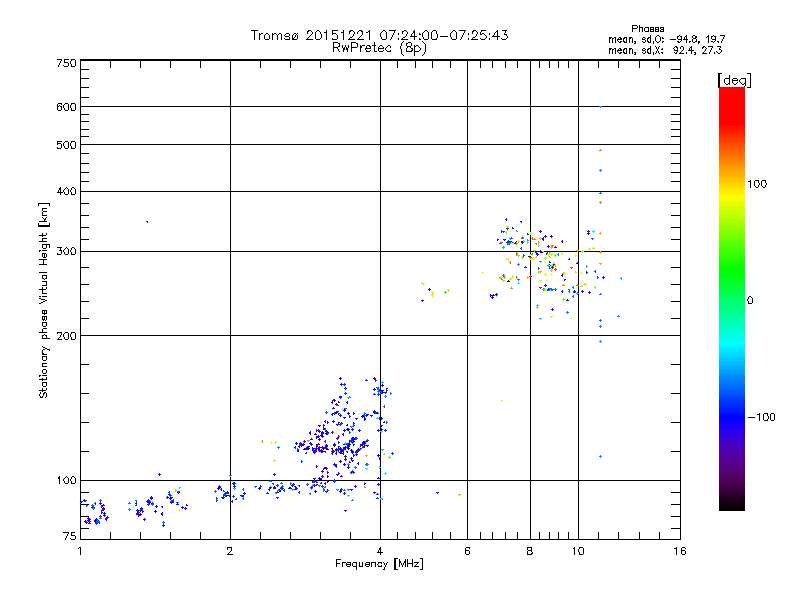Click x-axis tick label '4'

(x=380, y=551)
